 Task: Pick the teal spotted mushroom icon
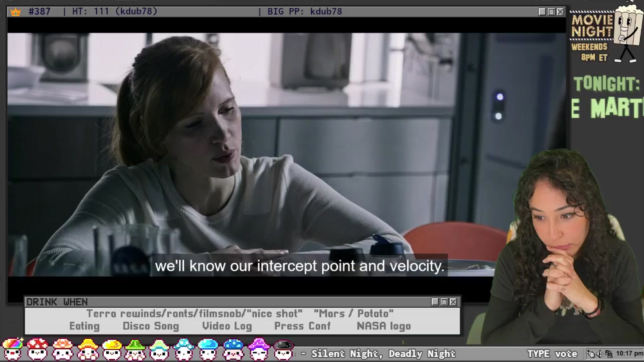tap(183, 349)
